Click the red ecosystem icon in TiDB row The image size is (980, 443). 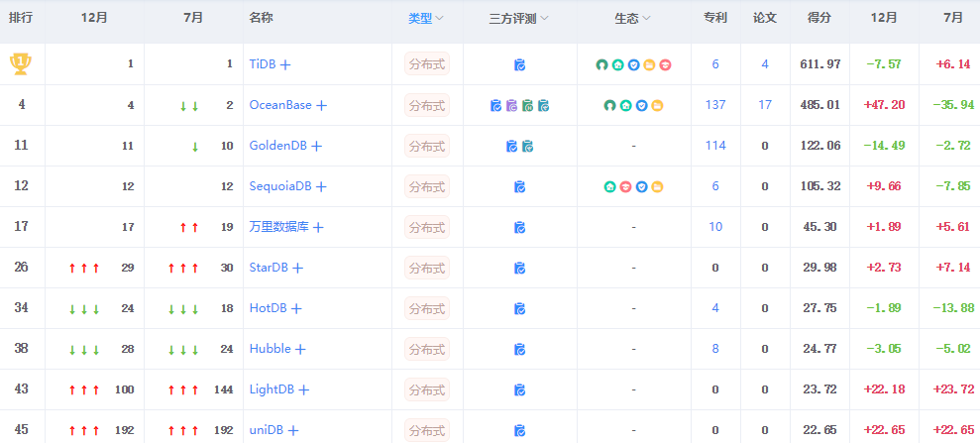(x=665, y=64)
